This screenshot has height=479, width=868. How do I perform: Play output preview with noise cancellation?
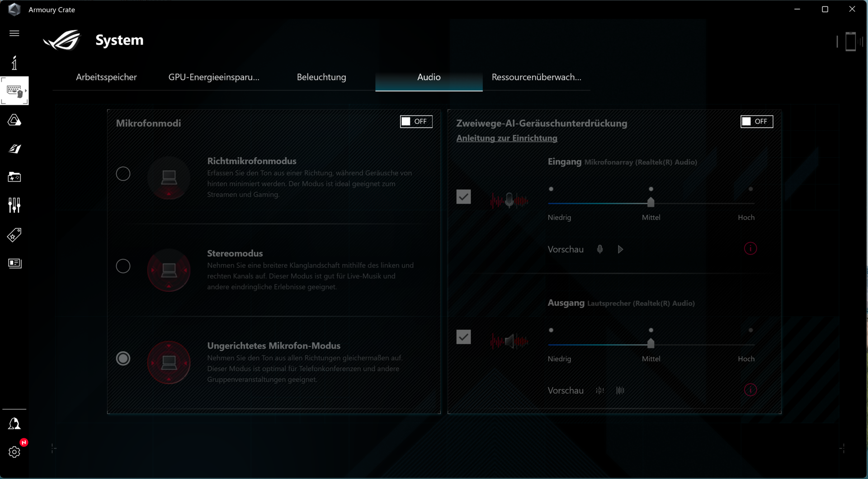(620, 390)
